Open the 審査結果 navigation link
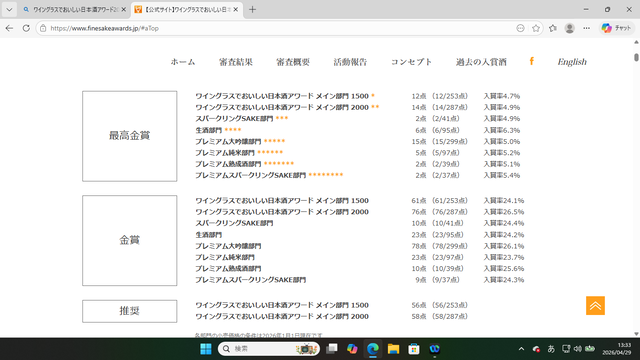The image size is (640, 360). pyautogui.click(x=236, y=62)
